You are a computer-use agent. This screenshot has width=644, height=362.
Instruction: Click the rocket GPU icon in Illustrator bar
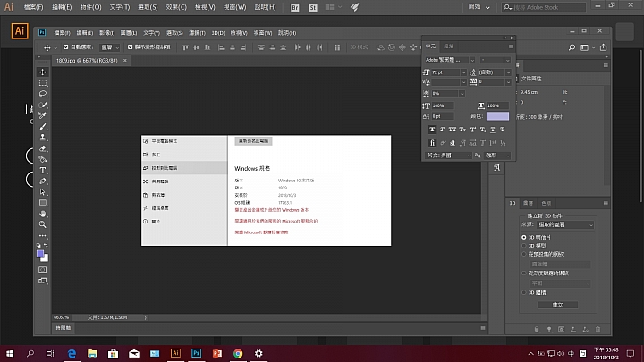pyautogui.click(x=354, y=7)
